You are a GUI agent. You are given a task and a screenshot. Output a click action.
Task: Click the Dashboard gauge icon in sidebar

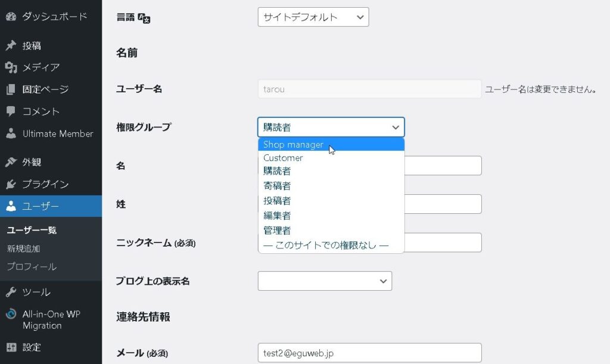tap(11, 17)
